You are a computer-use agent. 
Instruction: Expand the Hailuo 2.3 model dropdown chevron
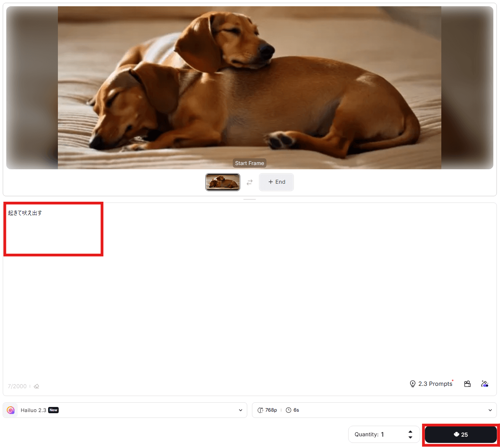tap(240, 410)
